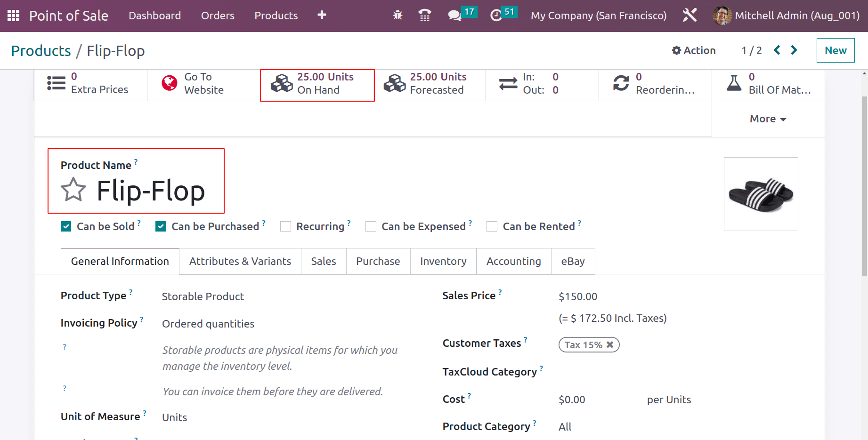Image resolution: width=868 pixels, height=440 pixels.
Task: Click the wrench tools icon
Action: pos(690,16)
